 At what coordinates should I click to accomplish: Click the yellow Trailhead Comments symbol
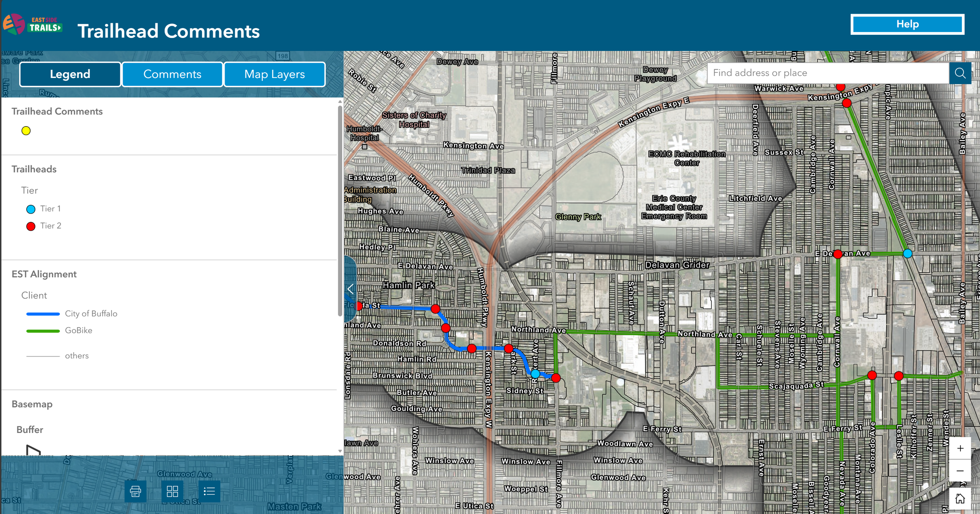point(26,131)
